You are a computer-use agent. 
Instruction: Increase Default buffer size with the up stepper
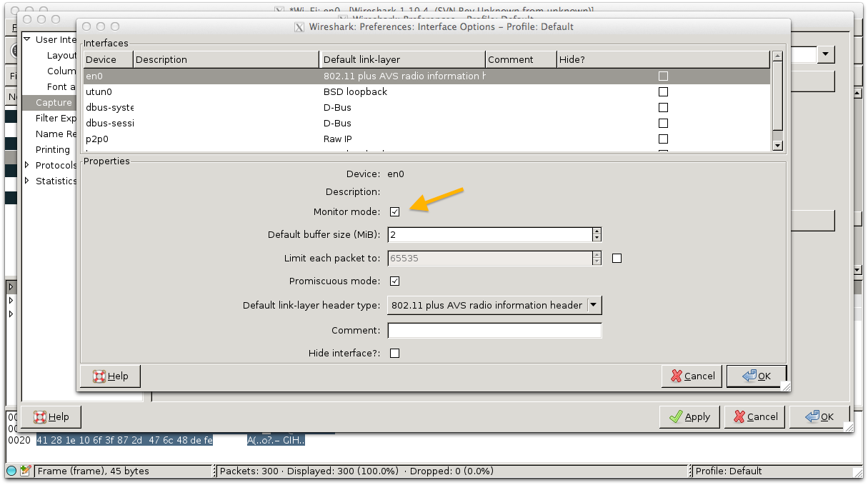(597, 231)
